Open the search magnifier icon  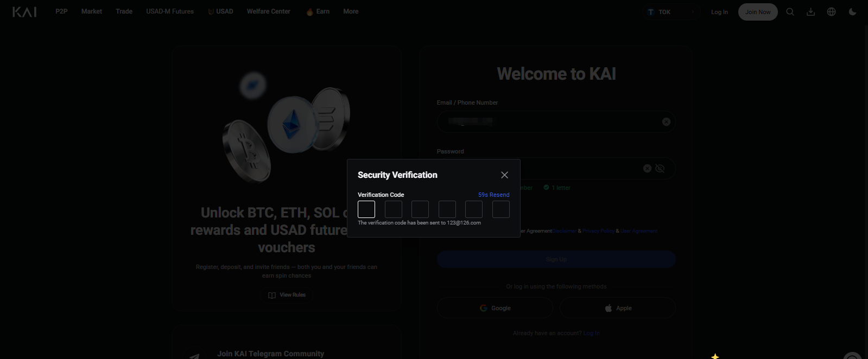coord(790,12)
